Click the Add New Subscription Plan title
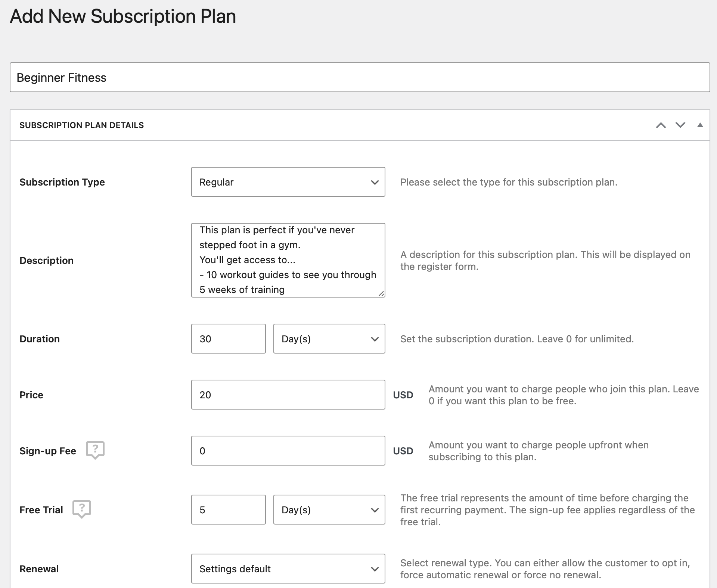 tap(123, 16)
